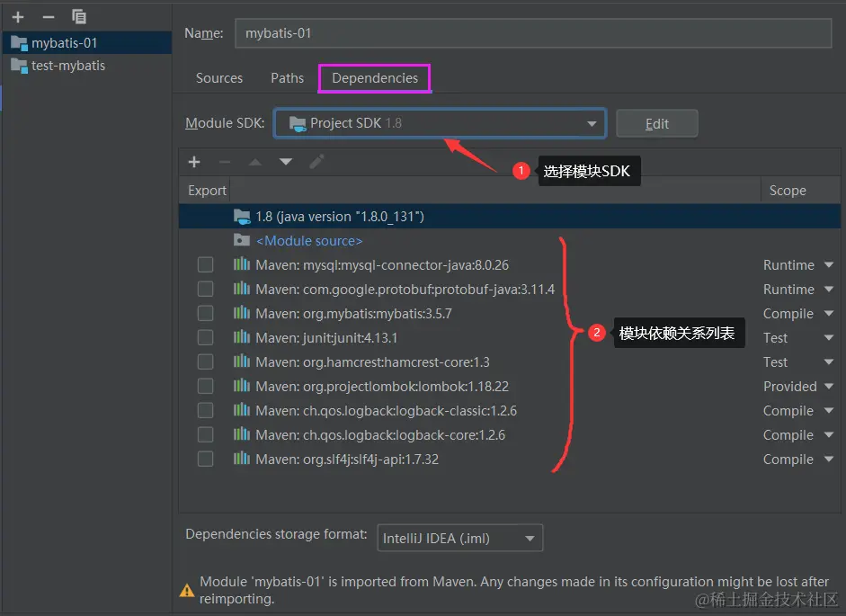Viewport: 846px width, 616px height.
Task: Remove dependency using the minus toolbar icon
Action: click(225, 162)
